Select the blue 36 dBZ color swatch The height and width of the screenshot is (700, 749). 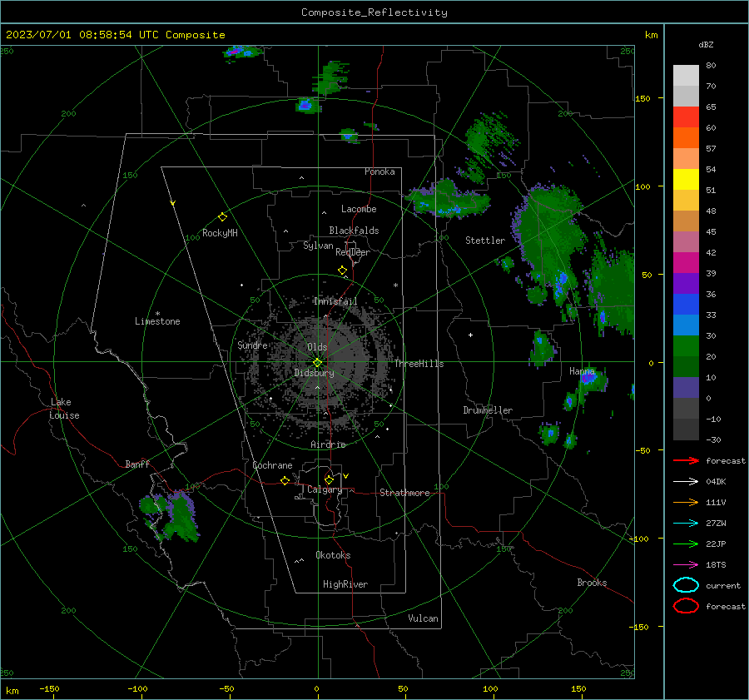tap(686, 304)
